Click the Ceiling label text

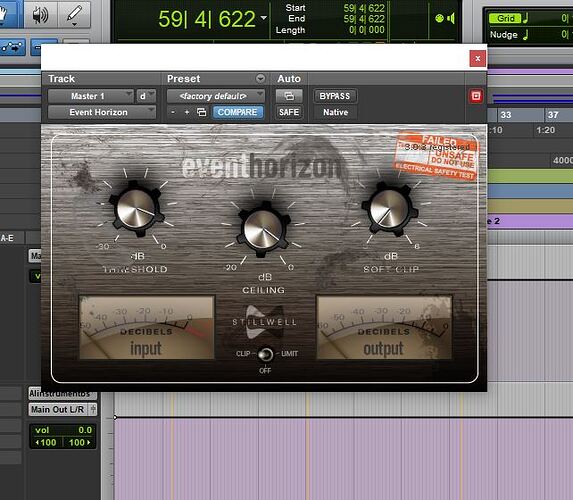click(x=263, y=290)
